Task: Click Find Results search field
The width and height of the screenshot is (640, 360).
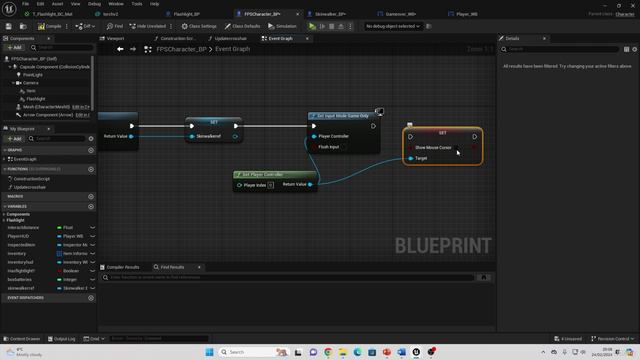Action: click(287, 278)
